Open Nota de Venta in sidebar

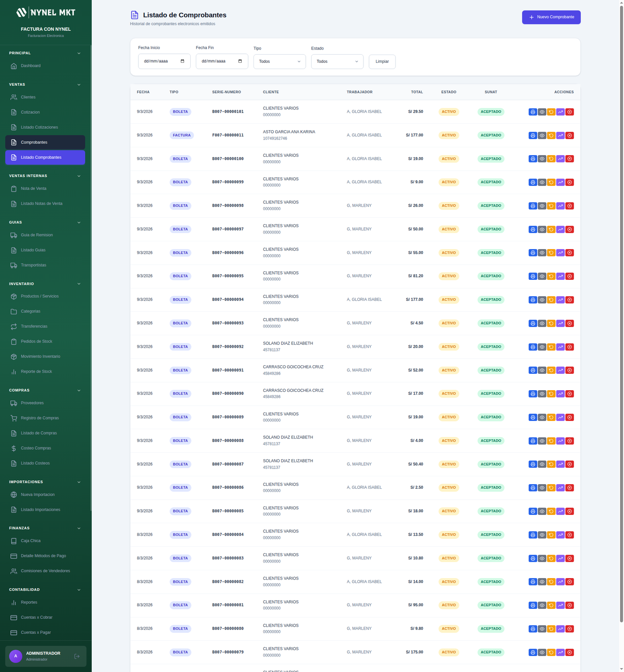pyautogui.click(x=34, y=189)
